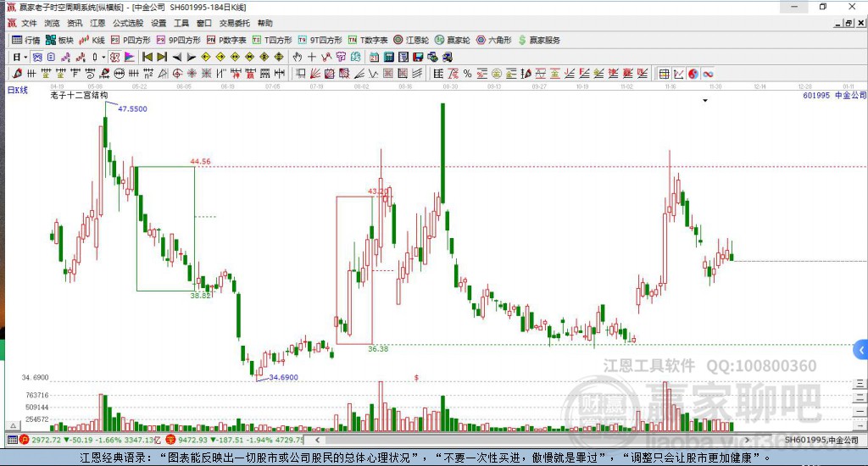This screenshot has width=868, height=466.
Task: Toggle the highlighted chart-type button beside 日
Action: click(37, 57)
